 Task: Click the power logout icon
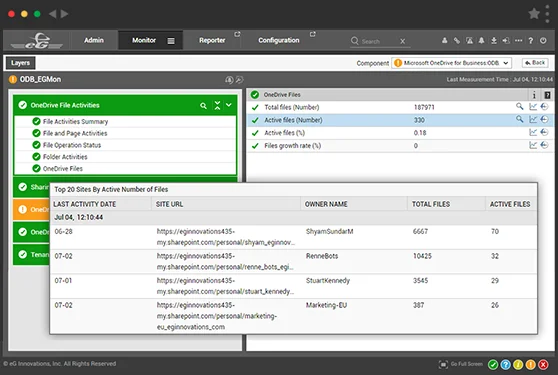pos(543,41)
